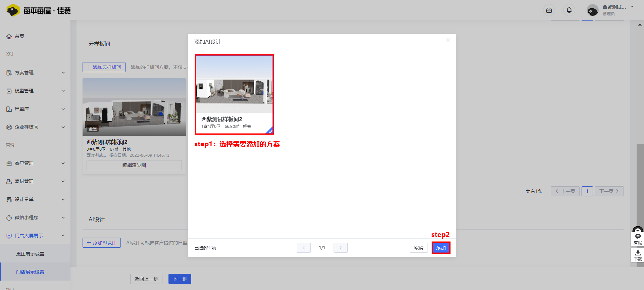The width and height of the screenshot is (644, 290).
Task: Collapse the 门店大屏展示 menu chevron
Action: 63,236
